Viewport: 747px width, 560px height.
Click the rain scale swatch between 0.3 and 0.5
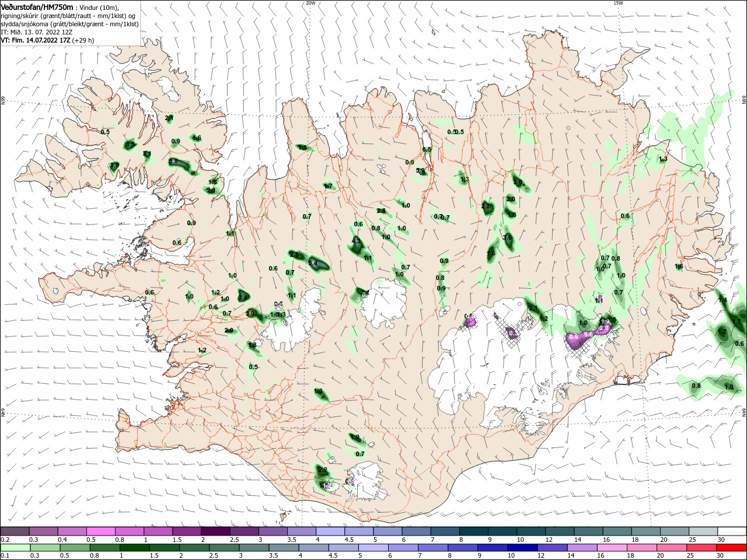pyautogui.click(x=46, y=548)
